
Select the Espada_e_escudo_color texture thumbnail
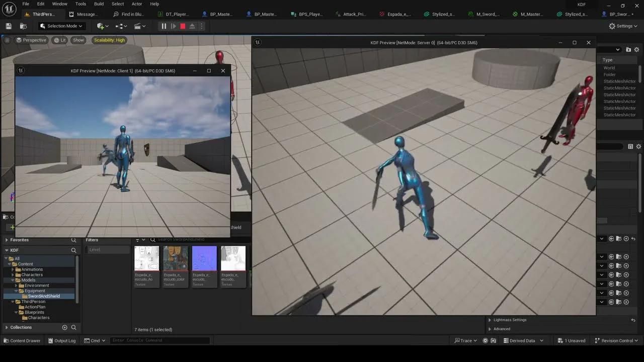coord(175,257)
